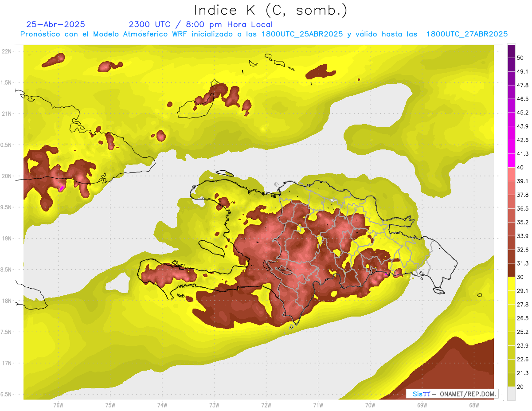
Task: Click the '42.6' colorbar value
Action: 522,140
